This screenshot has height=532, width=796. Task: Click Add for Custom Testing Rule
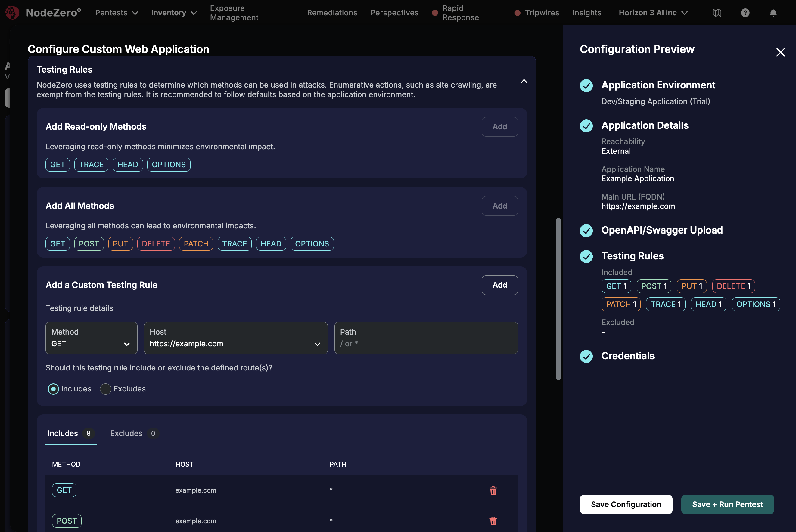click(x=500, y=285)
